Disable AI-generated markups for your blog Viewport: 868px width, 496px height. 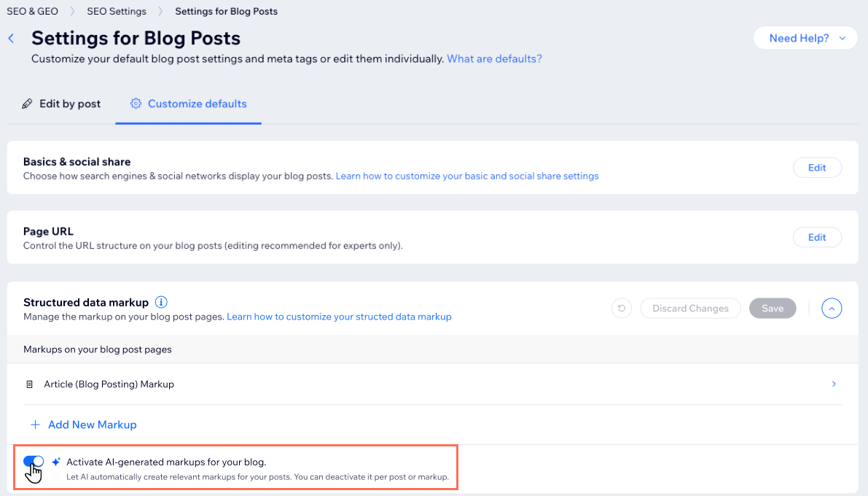click(33, 461)
